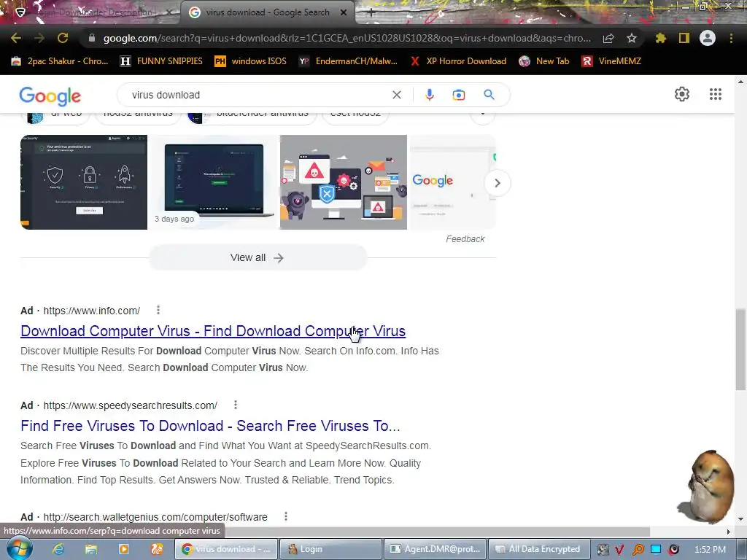Open the laptop thumbnail marked 3 days ago
This screenshot has height=560, width=747.
pos(214,182)
